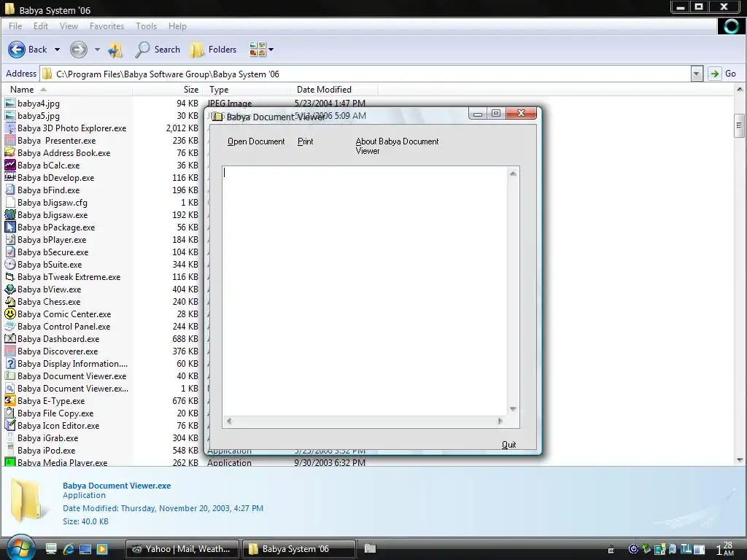Image resolution: width=747 pixels, height=560 pixels.
Task: Sort files by Size column header
Action: tap(168, 90)
